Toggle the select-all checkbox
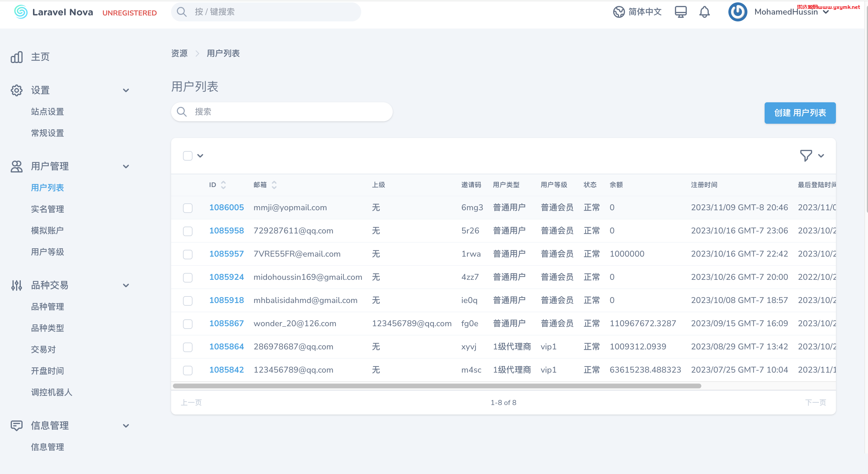The width and height of the screenshot is (868, 474). [188, 156]
